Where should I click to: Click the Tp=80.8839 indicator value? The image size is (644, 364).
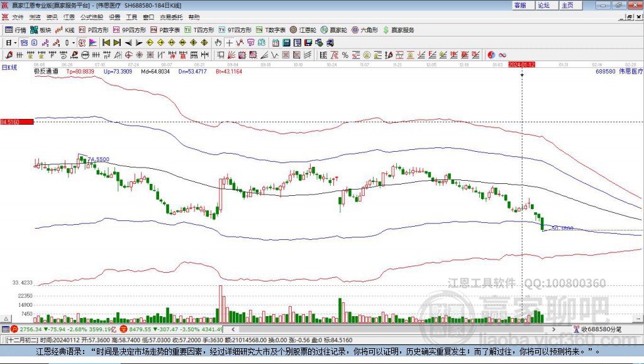click(x=80, y=71)
